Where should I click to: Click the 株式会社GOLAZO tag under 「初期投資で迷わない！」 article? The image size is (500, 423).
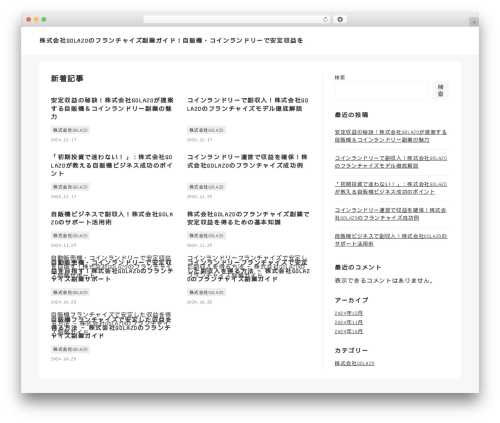tap(70, 187)
